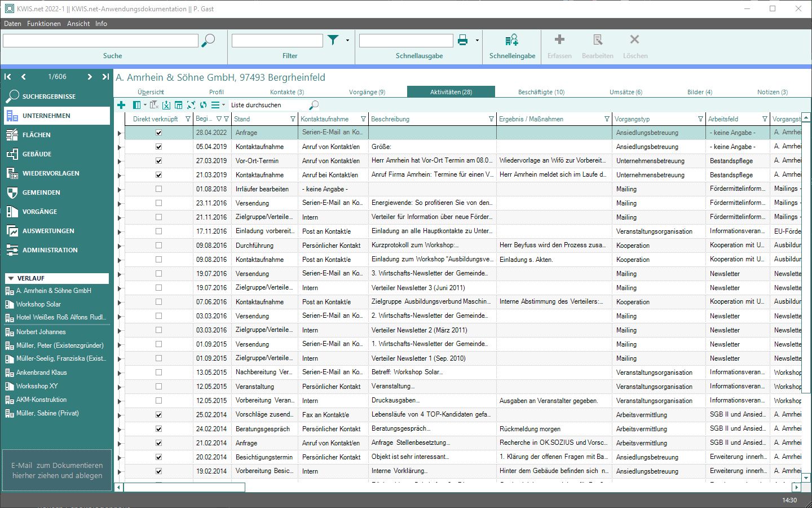Uncheck Direkt verknüpft for 28.04.2022 row

[x=158, y=133]
